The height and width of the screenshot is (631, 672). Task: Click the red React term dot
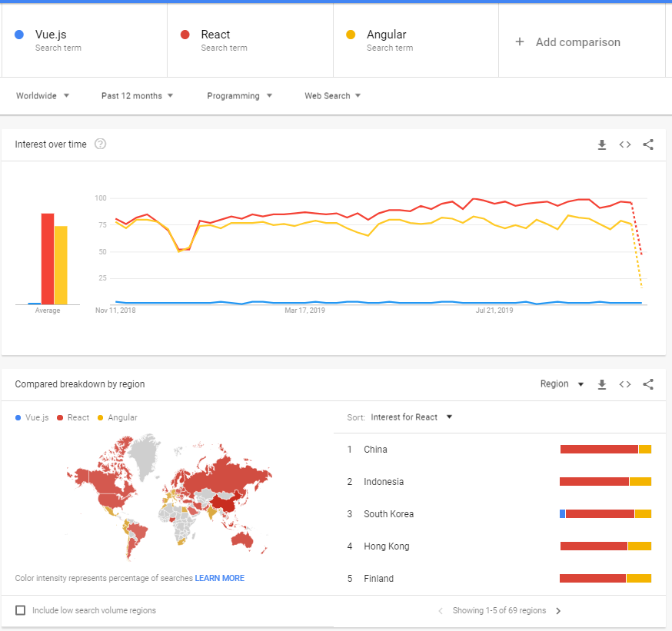point(185,35)
